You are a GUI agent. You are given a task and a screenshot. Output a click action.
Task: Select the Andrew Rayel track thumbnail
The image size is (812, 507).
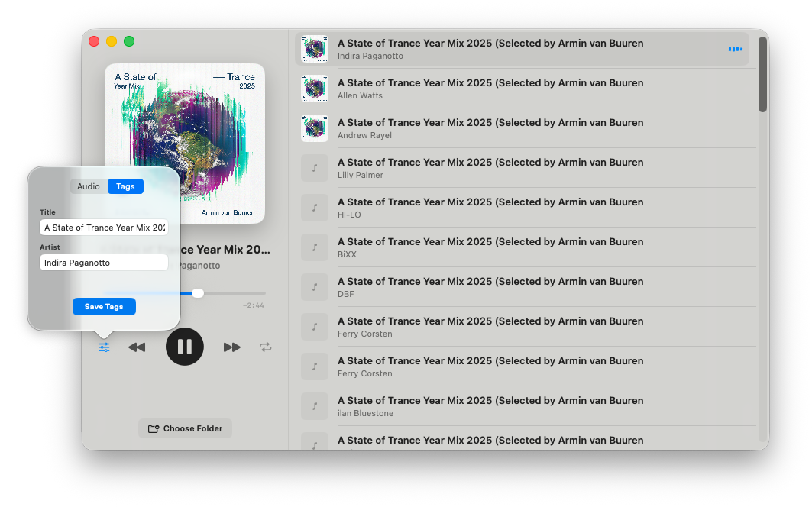[315, 128]
